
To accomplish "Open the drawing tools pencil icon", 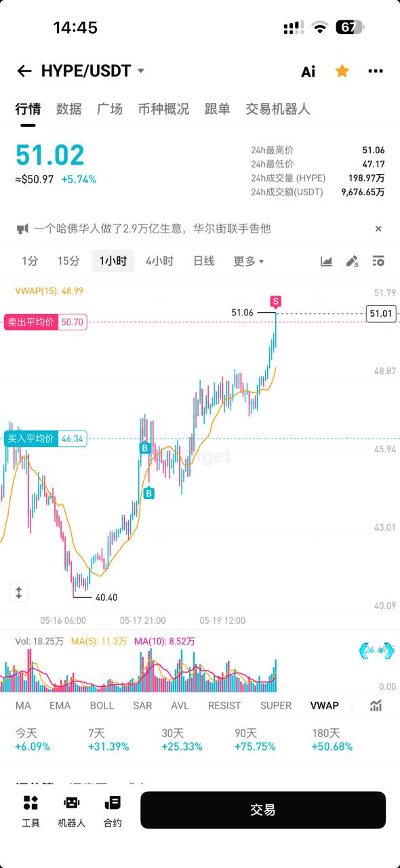I will (x=352, y=261).
